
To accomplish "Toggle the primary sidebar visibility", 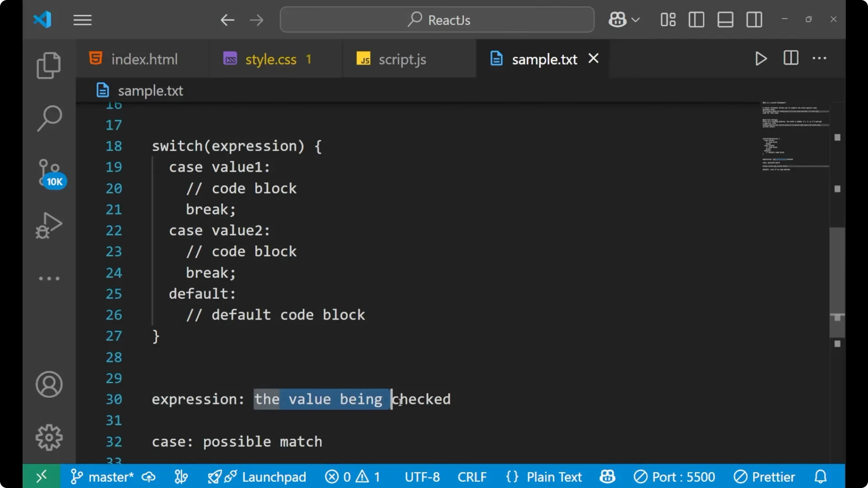I will tap(696, 19).
